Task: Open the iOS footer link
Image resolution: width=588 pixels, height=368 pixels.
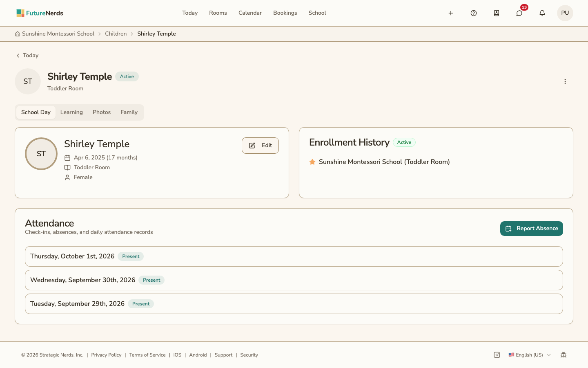Action: pos(177,355)
